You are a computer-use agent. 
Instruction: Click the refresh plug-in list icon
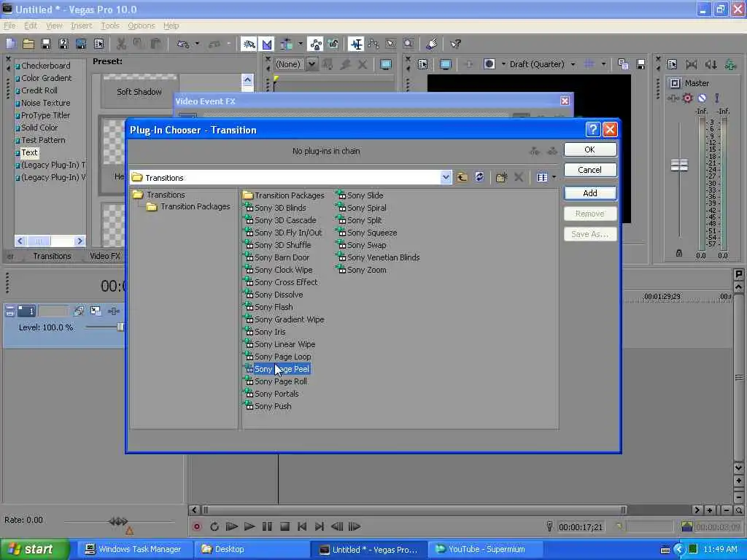[479, 178]
